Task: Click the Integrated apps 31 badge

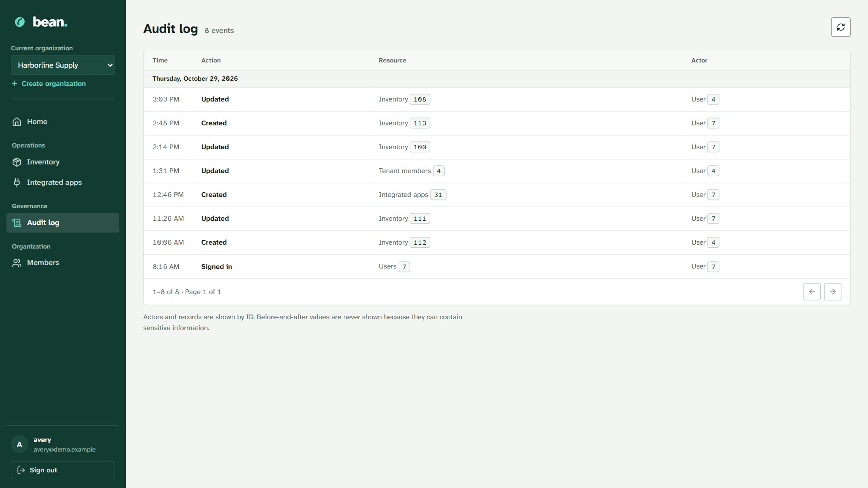Action: point(438,195)
